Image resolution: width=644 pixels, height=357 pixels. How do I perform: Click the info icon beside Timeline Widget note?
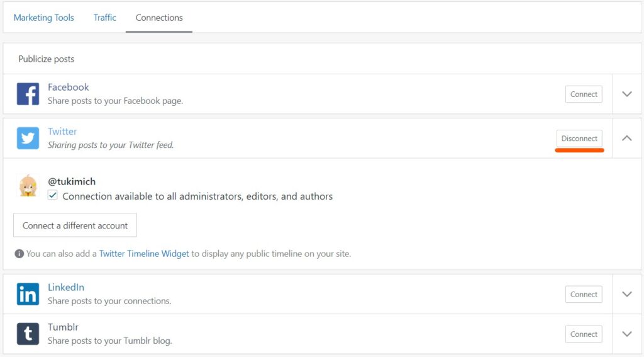click(x=19, y=254)
